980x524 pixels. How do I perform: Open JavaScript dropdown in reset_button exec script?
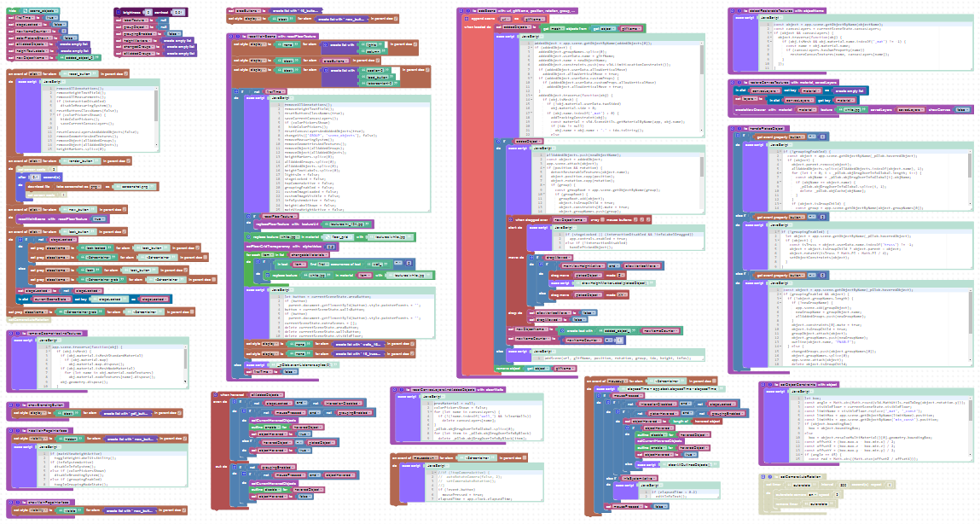(54, 82)
